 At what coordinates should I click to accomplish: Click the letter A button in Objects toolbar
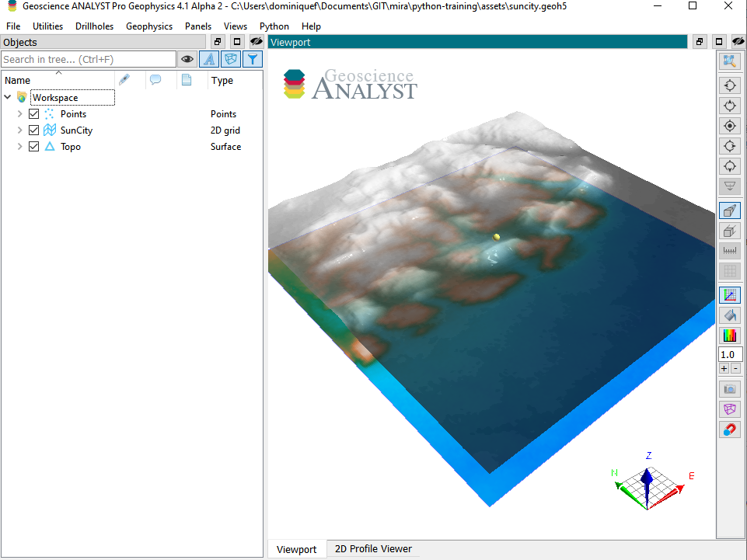pos(209,59)
